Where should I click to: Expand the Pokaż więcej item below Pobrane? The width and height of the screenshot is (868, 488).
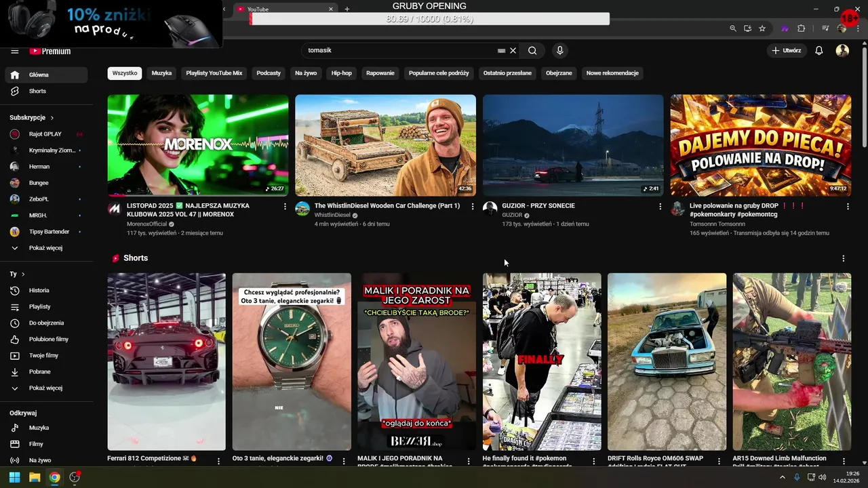pos(46,388)
